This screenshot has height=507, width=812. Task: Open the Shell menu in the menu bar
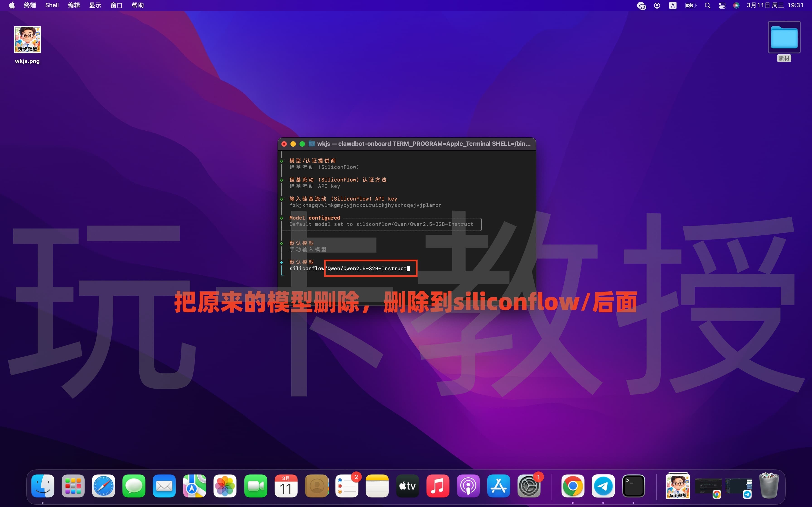coord(52,5)
